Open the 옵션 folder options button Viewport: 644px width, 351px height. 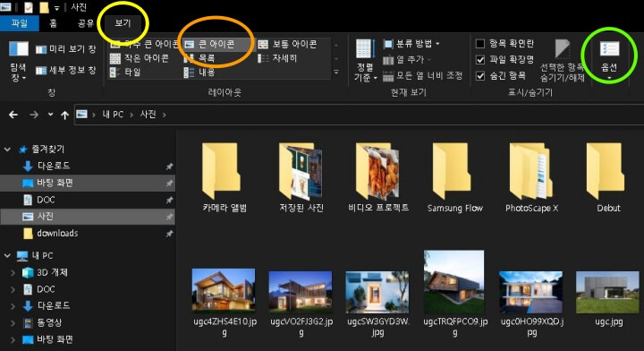click(609, 60)
